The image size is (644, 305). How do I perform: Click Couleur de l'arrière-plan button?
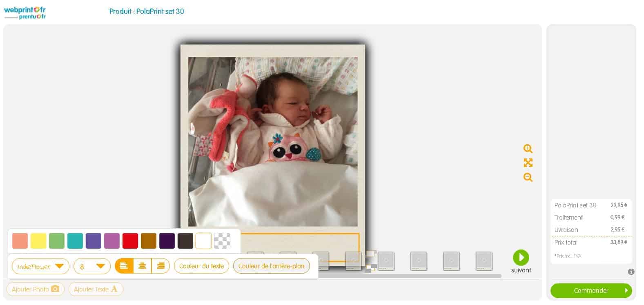[x=271, y=266]
